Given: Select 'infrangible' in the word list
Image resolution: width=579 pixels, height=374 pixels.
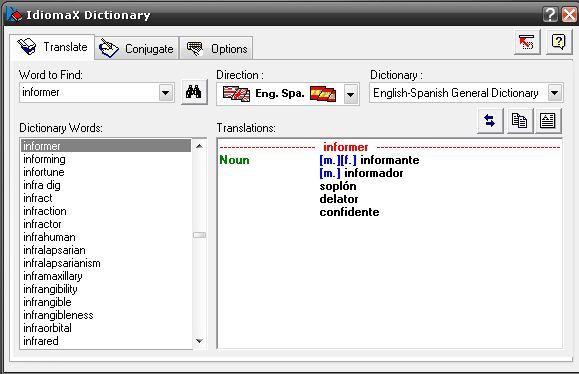Looking at the screenshot, I should (106, 302).
